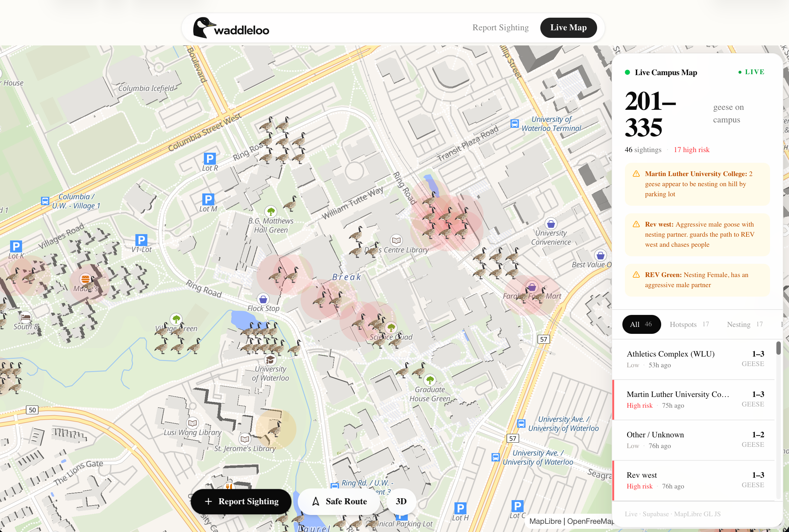Screen dimensions: 789x532
Task: Click the B.C. Matthews Hall Green tree icon
Action: click(x=270, y=211)
